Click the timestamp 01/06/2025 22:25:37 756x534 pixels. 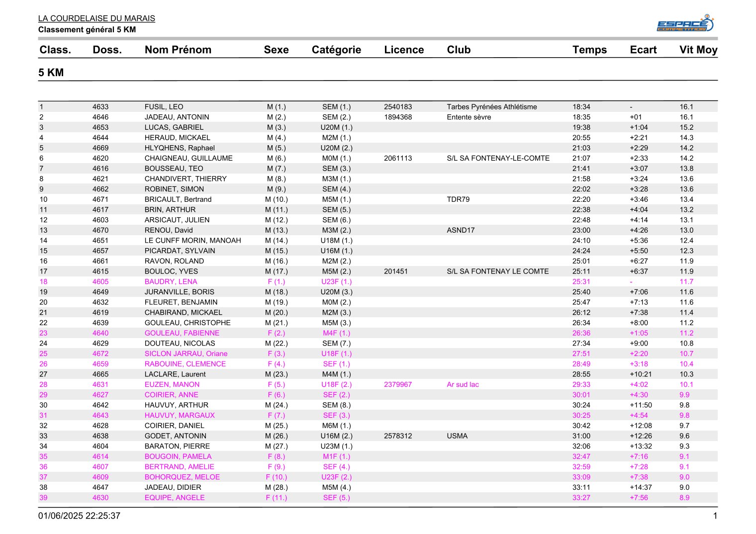(x=79, y=516)
